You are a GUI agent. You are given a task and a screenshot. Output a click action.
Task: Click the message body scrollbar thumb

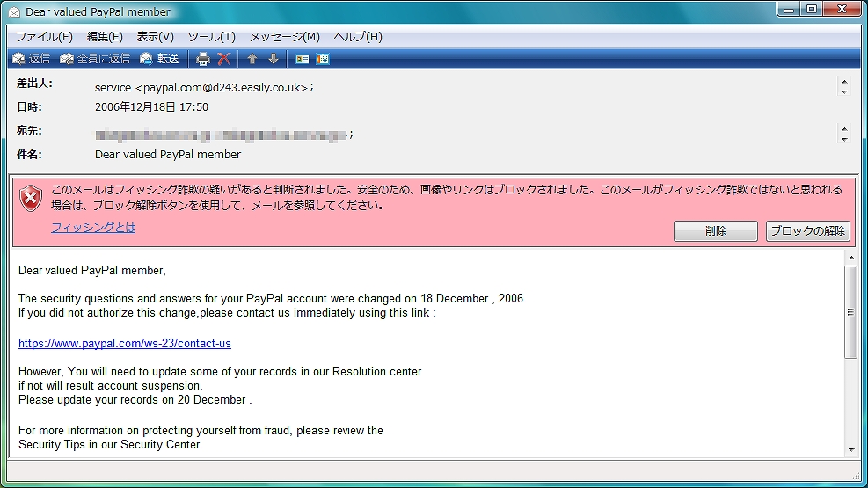coord(850,312)
